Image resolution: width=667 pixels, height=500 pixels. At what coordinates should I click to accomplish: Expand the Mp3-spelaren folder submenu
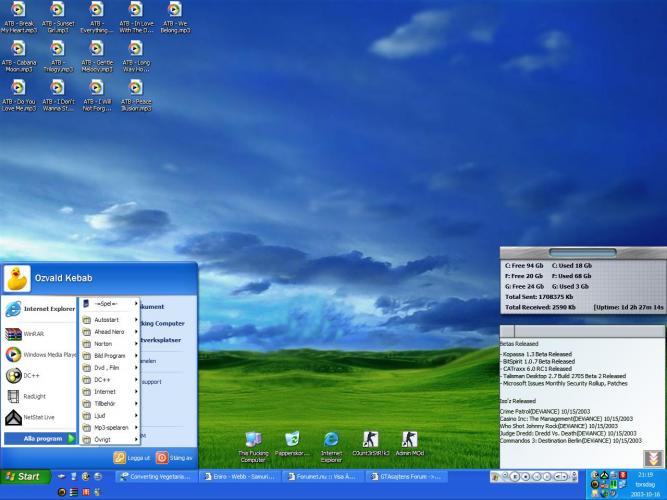(x=111, y=428)
